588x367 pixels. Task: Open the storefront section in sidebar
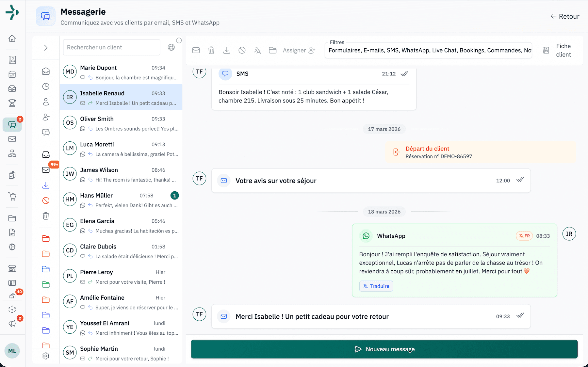12,268
